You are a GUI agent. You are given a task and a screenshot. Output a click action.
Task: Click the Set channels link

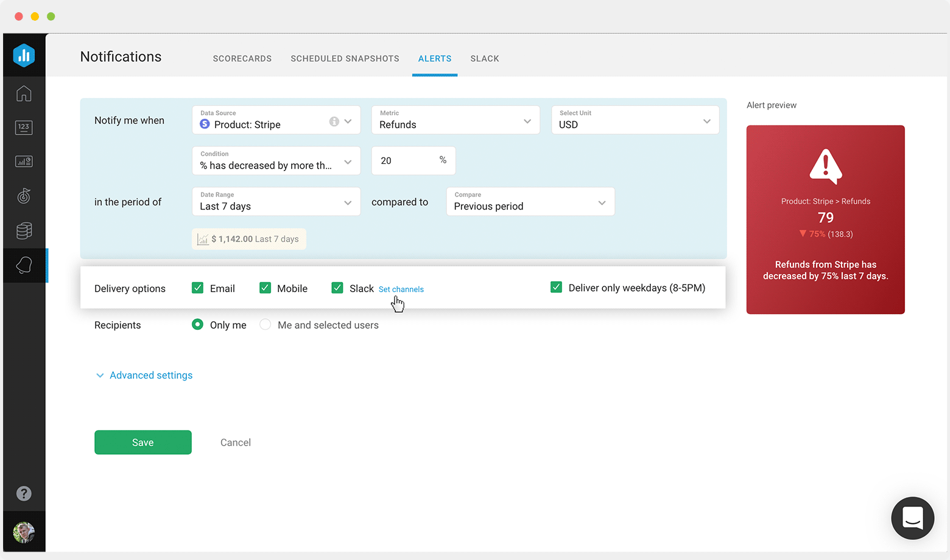coord(401,289)
